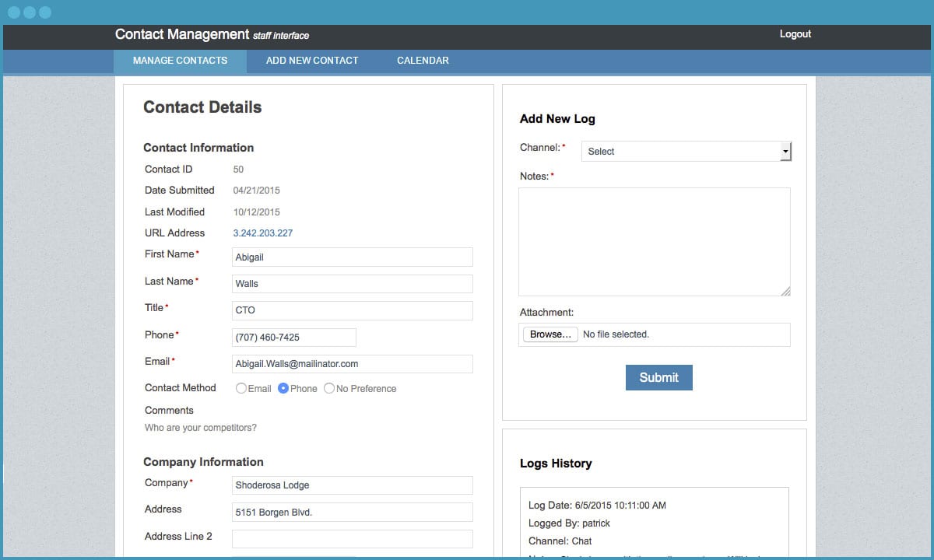Logout of the staff interface
This screenshot has width=934, height=560.
795,33
